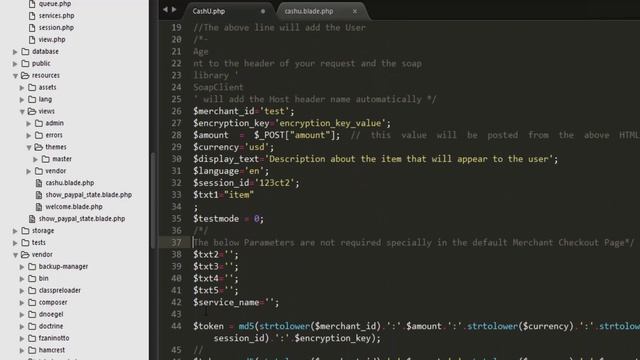The width and height of the screenshot is (640, 360).
Task: Go to next tab with right arrow
Action: tap(174, 9)
